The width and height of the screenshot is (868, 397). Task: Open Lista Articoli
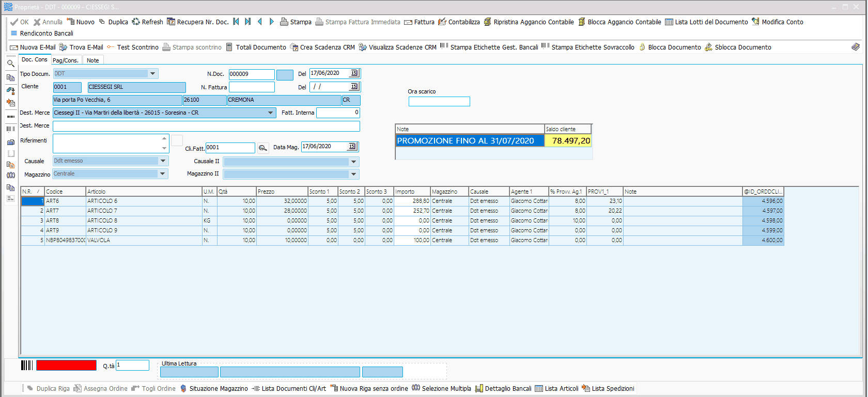(556, 389)
